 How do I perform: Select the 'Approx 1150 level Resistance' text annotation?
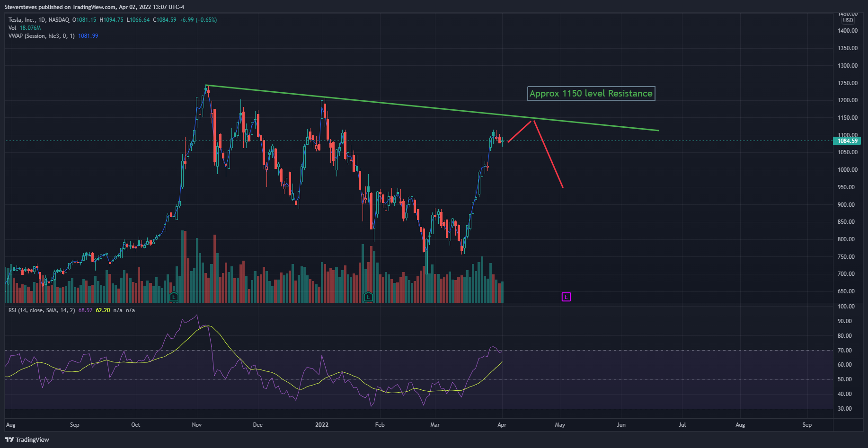pos(591,93)
